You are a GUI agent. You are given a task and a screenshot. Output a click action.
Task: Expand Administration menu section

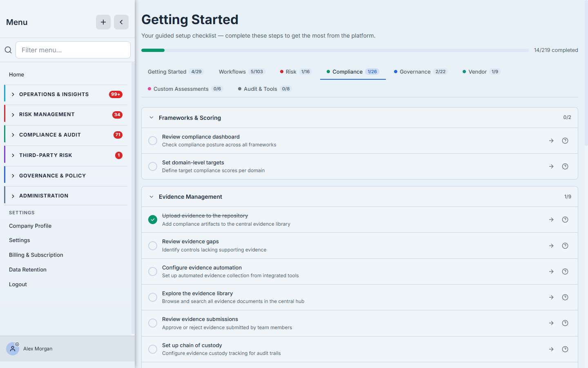click(x=66, y=196)
